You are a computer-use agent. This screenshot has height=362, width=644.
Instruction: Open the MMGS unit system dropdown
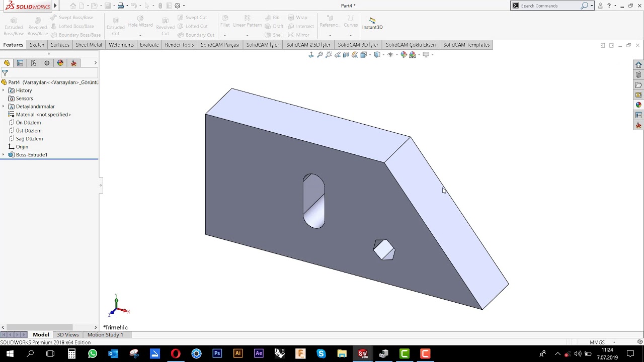tap(614, 342)
